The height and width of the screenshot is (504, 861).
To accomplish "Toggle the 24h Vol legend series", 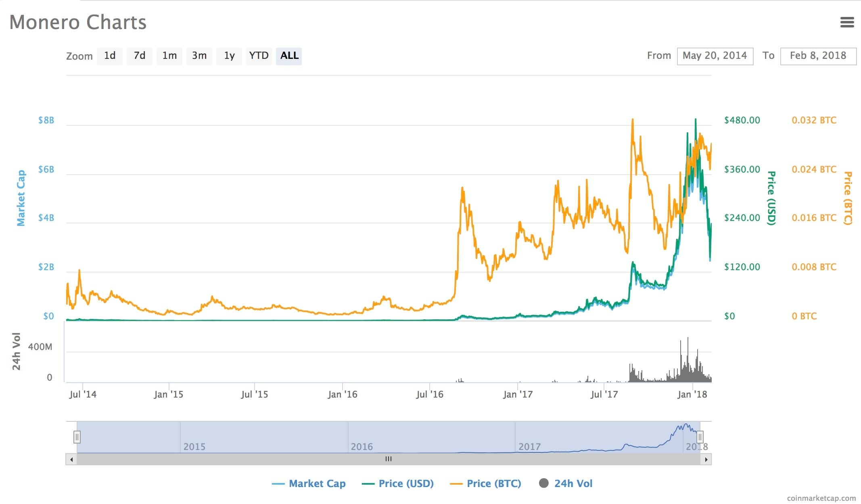I will coord(566,483).
